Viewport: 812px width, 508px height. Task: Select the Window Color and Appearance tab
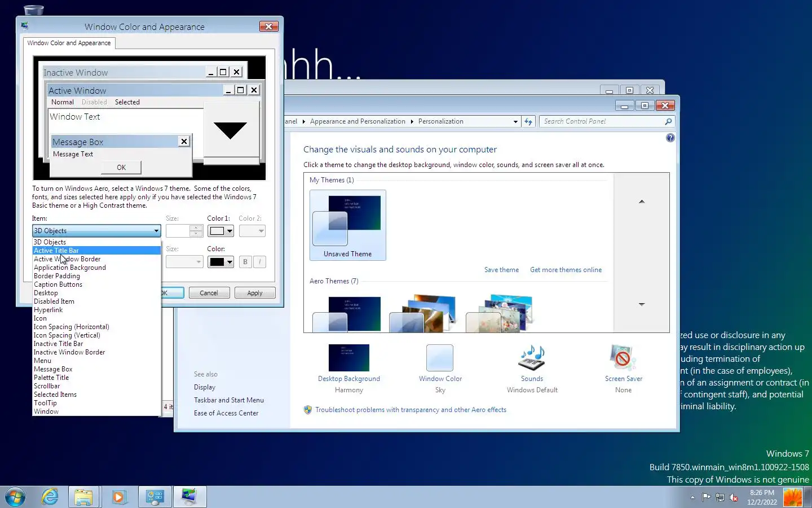click(69, 43)
